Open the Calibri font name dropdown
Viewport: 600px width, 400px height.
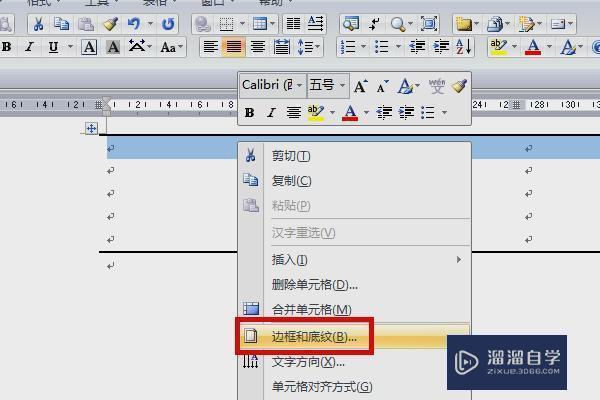pos(300,85)
